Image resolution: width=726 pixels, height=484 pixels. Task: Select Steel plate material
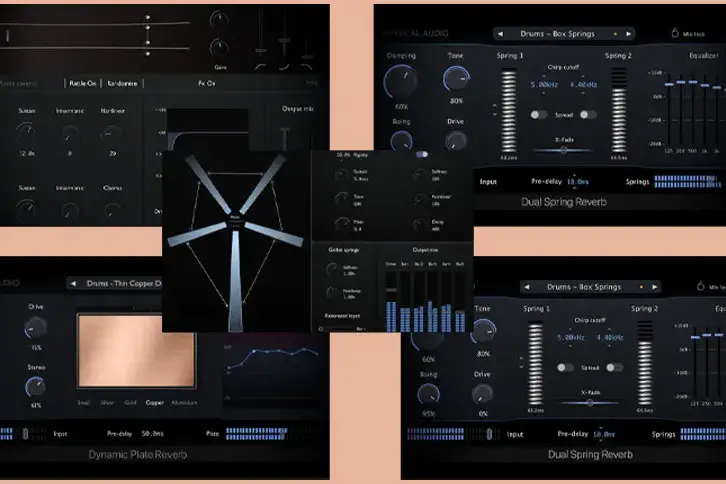click(84, 403)
